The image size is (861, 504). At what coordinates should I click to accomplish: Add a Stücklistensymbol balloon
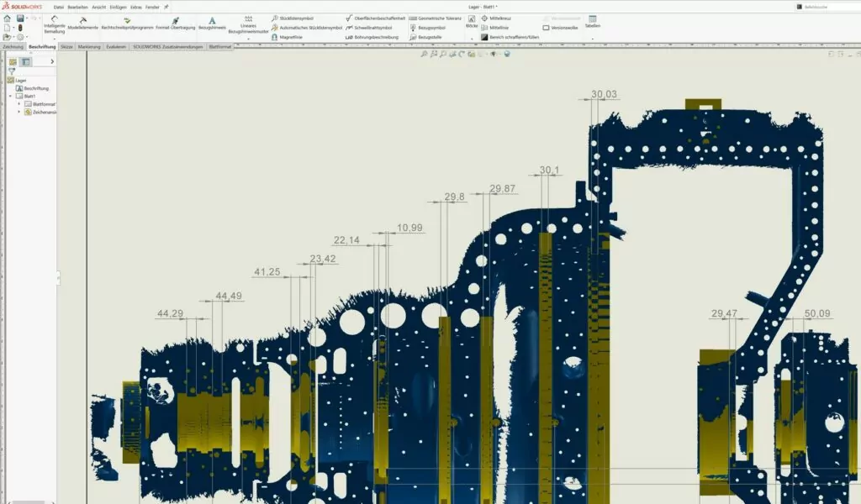[294, 18]
